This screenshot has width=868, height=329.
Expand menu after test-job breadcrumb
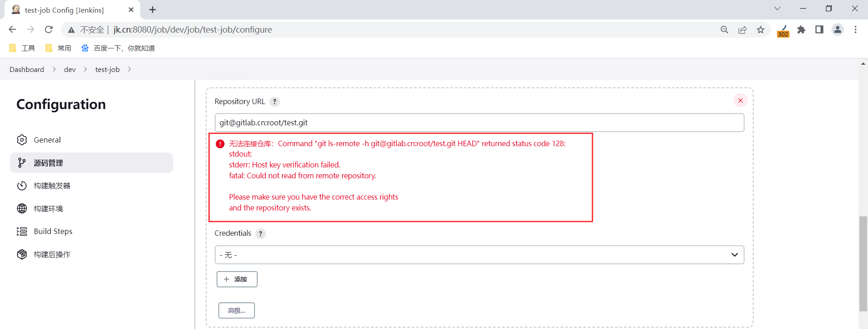coord(129,69)
